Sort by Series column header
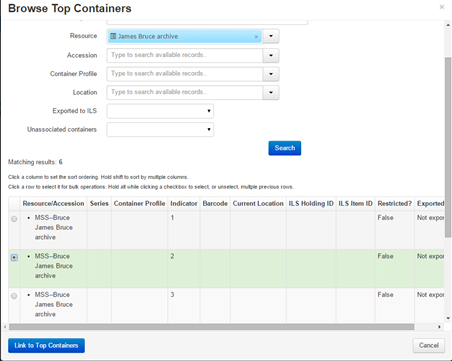The image size is (452, 361). coord(99,204)
